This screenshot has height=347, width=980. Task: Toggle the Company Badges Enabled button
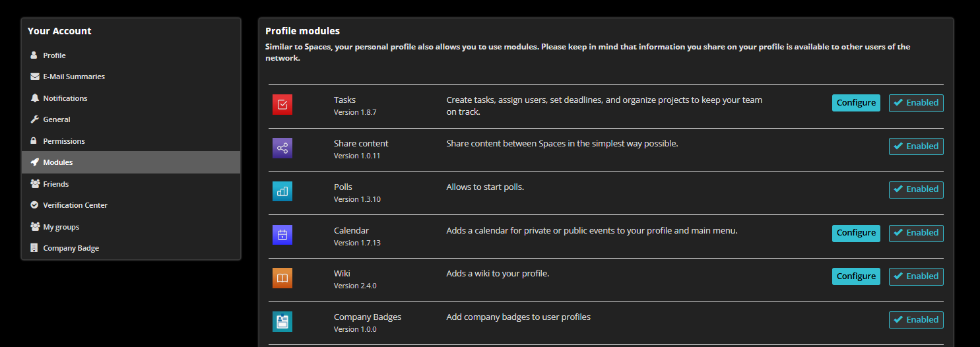[x=916, y=320]
